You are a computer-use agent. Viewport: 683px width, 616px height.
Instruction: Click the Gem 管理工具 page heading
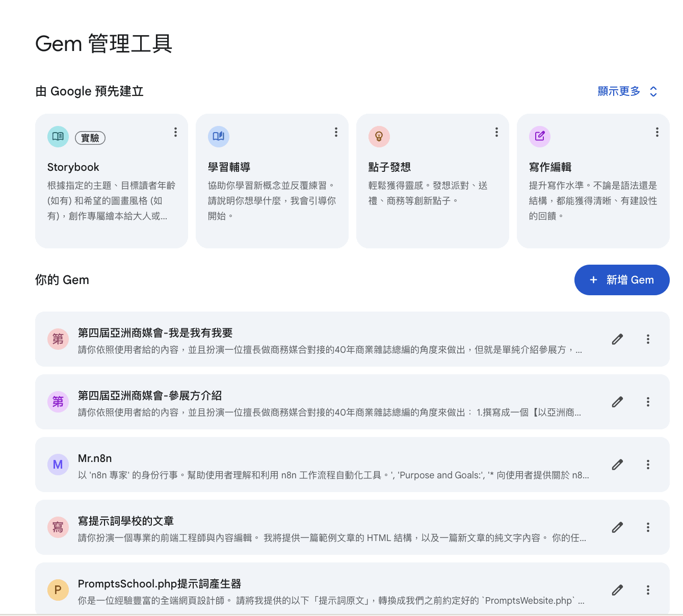click(x=104, y=44)
